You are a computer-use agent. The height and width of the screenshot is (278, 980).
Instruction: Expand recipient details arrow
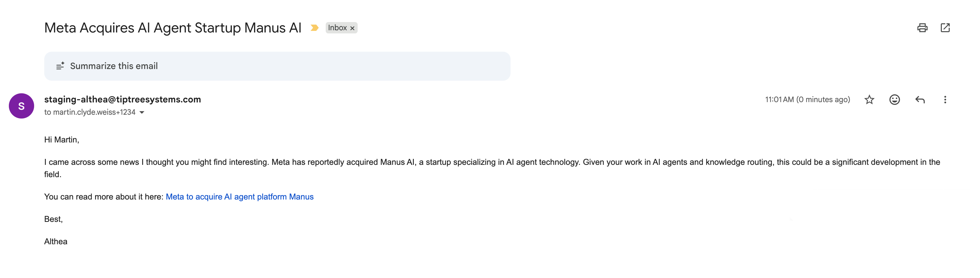click(142, 113)
